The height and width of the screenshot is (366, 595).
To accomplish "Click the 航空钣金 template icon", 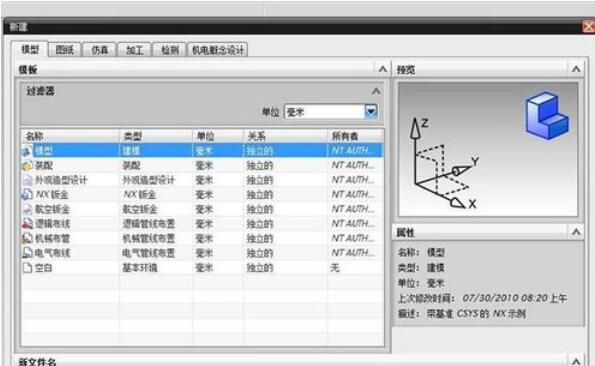I will 27,209.
